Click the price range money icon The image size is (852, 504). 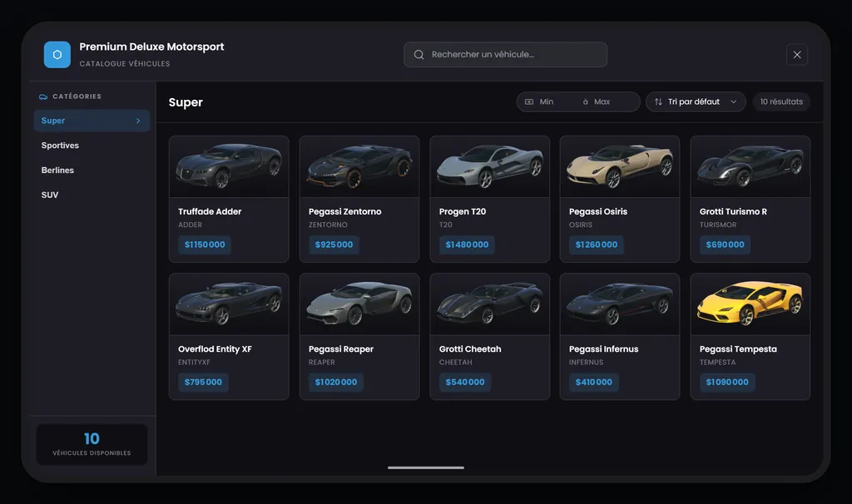pyautogui.click(x=528, y=102)
